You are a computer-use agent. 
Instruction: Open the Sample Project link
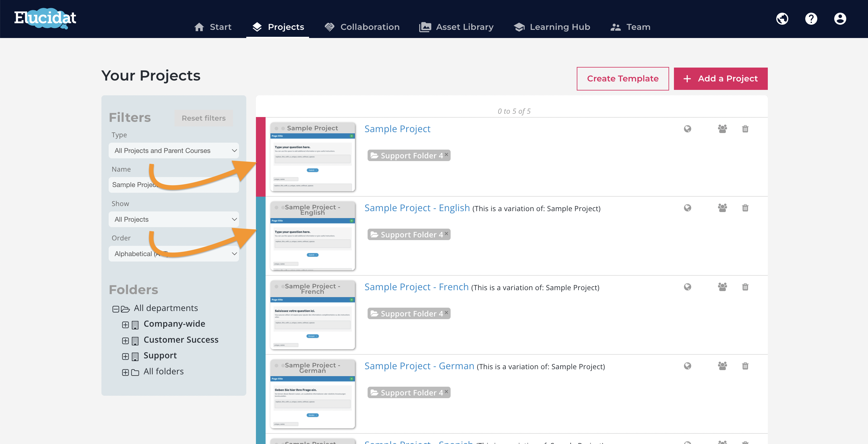pos(397,129)
